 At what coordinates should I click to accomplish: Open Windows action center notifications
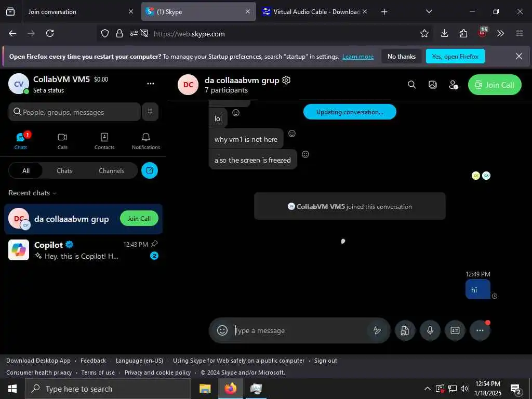[516, 389]
